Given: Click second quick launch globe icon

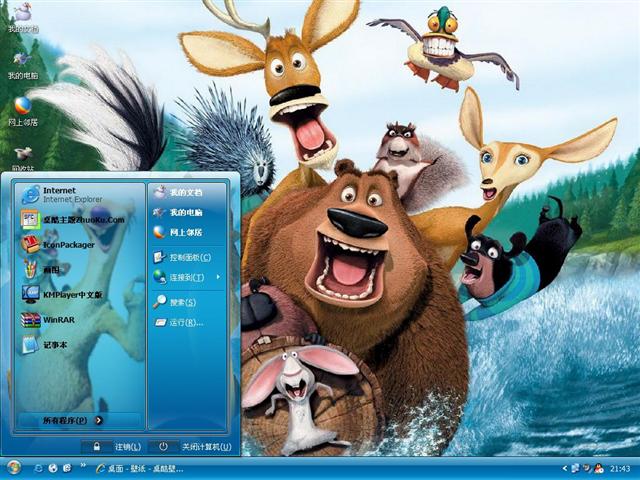Looking at the screenshot, I should [53, 468].
